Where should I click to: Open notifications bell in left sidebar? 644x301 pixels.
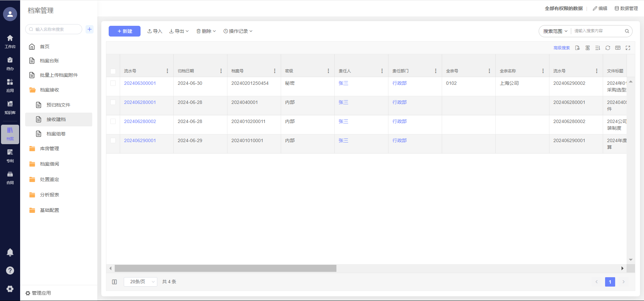point(10,252)
